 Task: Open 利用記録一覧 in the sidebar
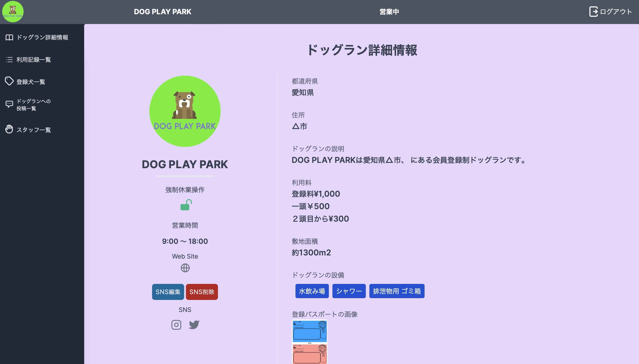(34, 59)
